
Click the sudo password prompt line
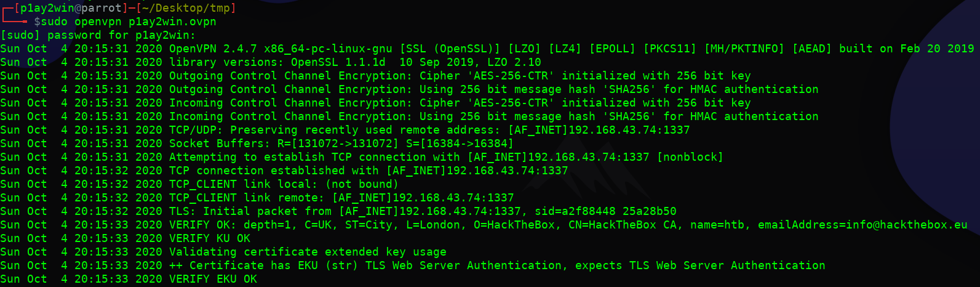coord(98,35)
